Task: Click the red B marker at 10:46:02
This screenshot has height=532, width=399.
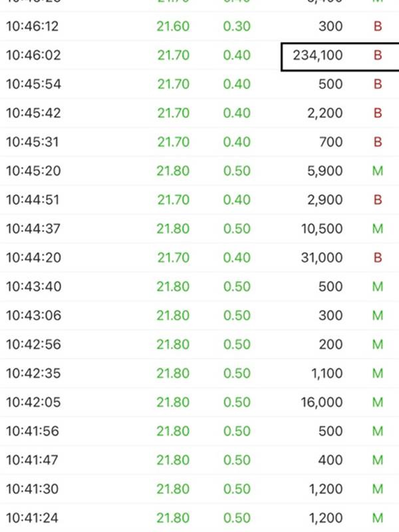Action: (x=378, y=55)
